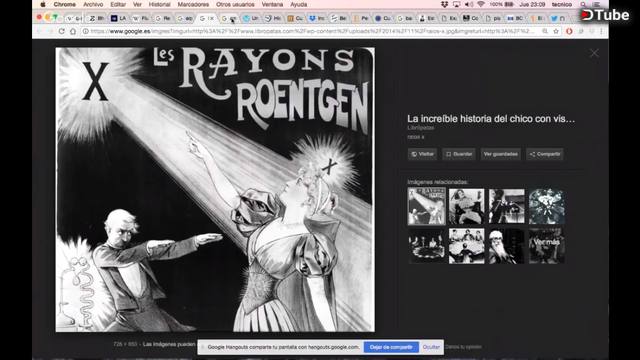
Task: Open Chrome's three-dot menu
Action: [601, 31]
